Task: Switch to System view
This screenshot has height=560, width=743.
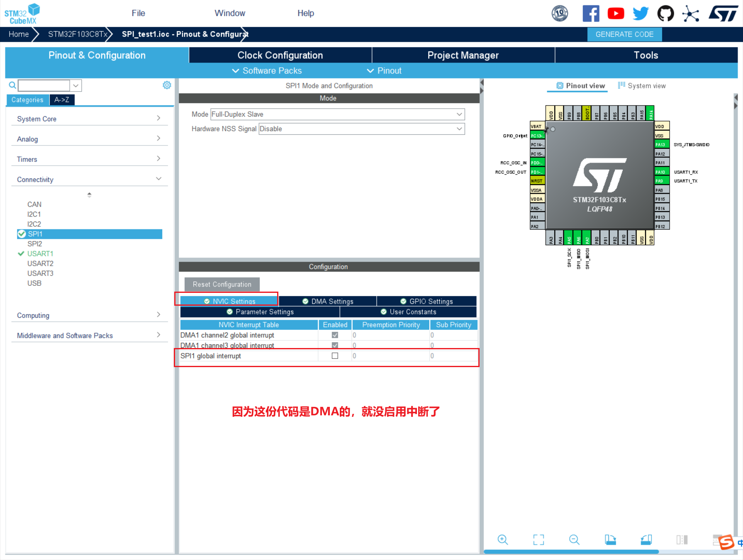Action: pos(642,85)
